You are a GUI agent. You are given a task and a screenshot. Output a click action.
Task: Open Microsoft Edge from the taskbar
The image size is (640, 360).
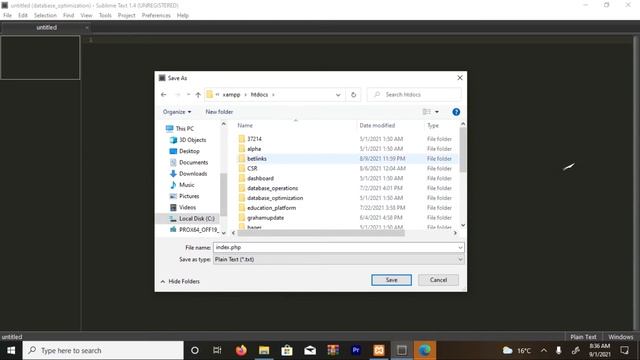coord(425,351)
